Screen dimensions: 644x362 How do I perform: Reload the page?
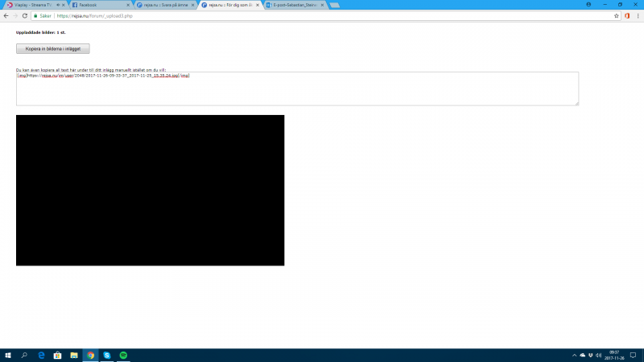pos(25,16)
